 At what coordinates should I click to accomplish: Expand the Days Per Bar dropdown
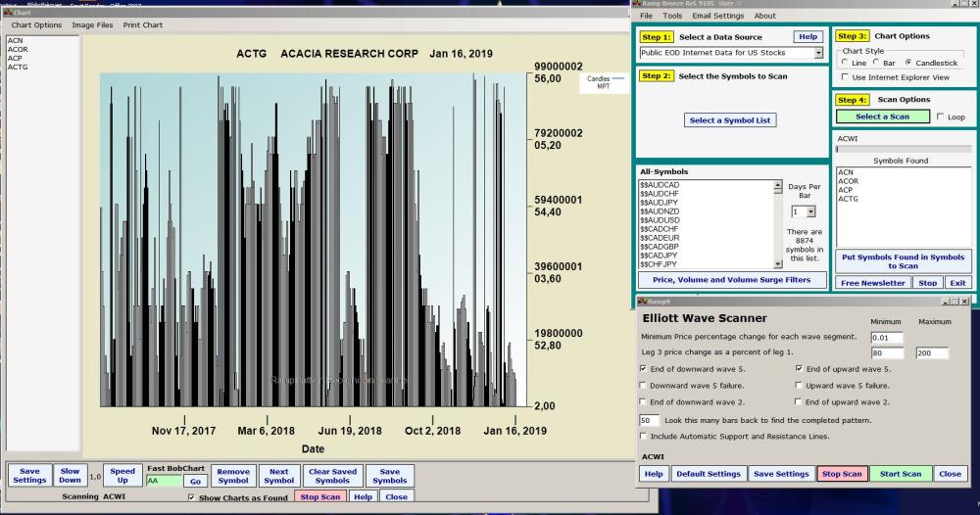point(809,211)
